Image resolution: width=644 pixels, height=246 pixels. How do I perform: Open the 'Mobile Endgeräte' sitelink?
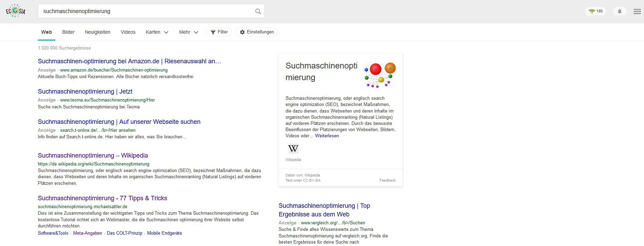pyautogui.click(x=164, y=233)
